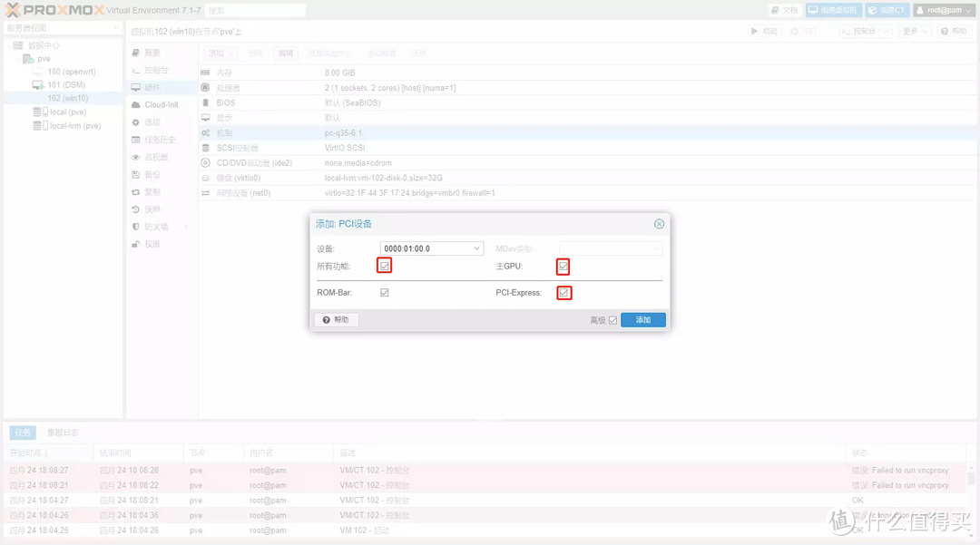Click the search field in the top bar
The width and height of the screenshot is (980, 545).
(255, 11)
